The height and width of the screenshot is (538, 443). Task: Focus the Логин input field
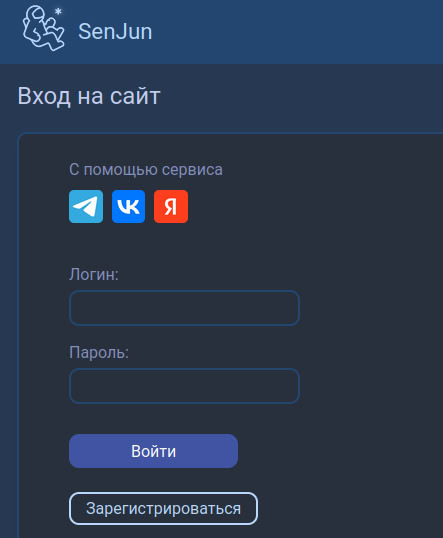[185, 308]
